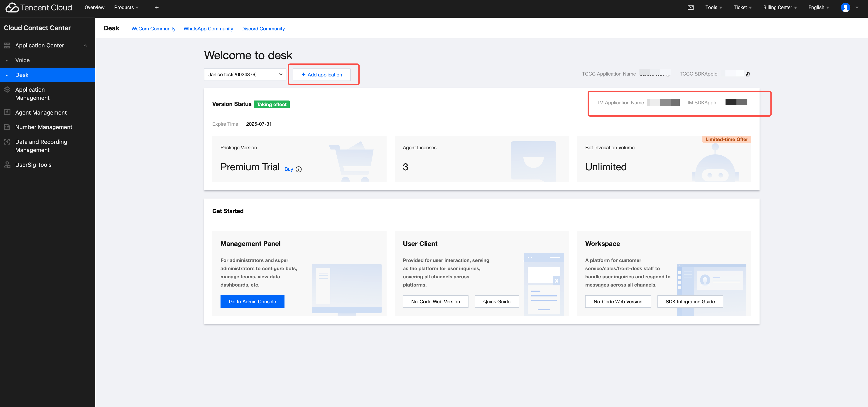Click Go to Admin Console button
868x407 pixels.
[x=252, y=302]
